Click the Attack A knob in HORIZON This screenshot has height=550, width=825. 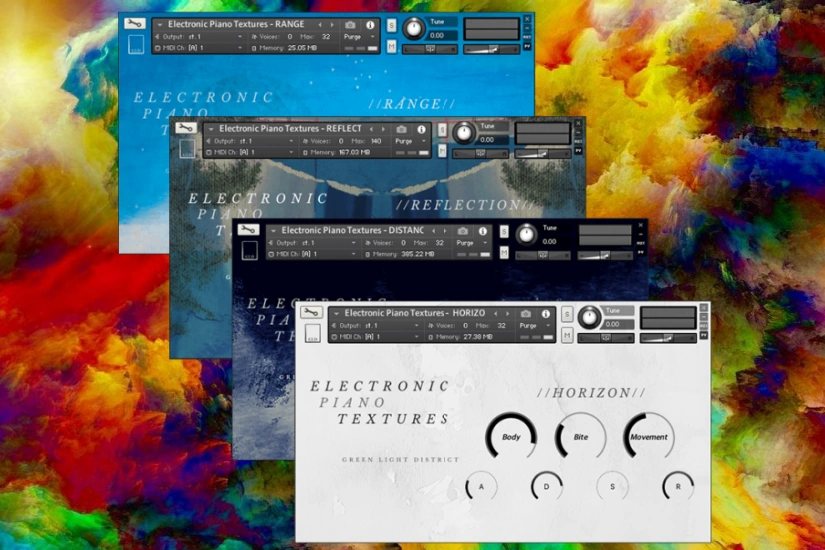[x=481, y=487]
